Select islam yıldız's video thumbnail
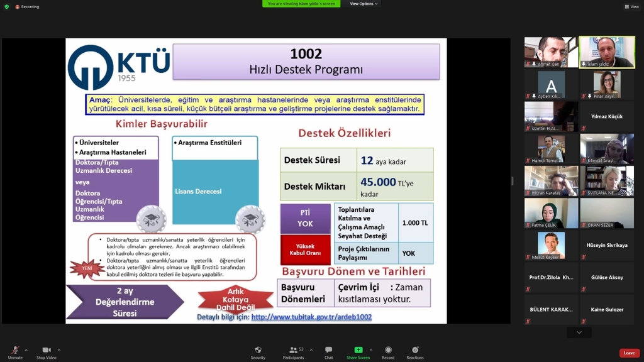Viewport: 644px width, 362px height. tap(607, 52)
